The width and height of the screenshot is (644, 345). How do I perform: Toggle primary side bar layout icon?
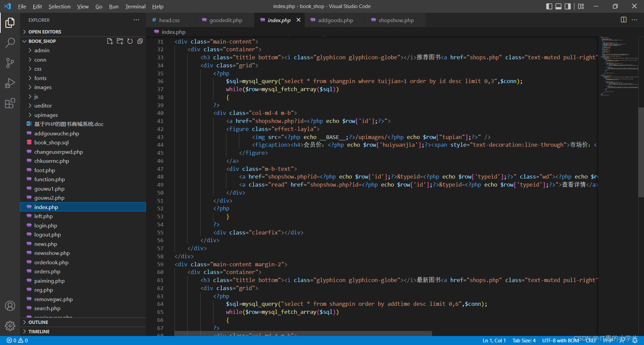point(549,6)
